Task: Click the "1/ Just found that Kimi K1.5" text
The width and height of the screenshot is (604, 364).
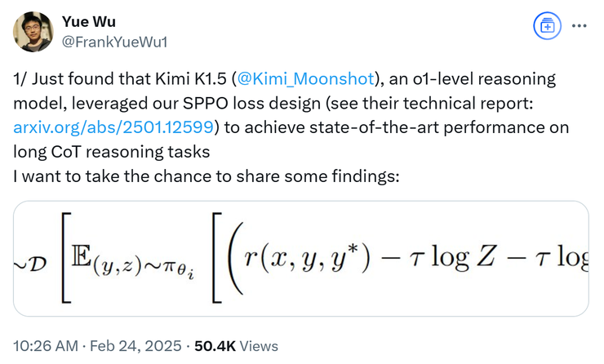Action: (x=121, y=80)
